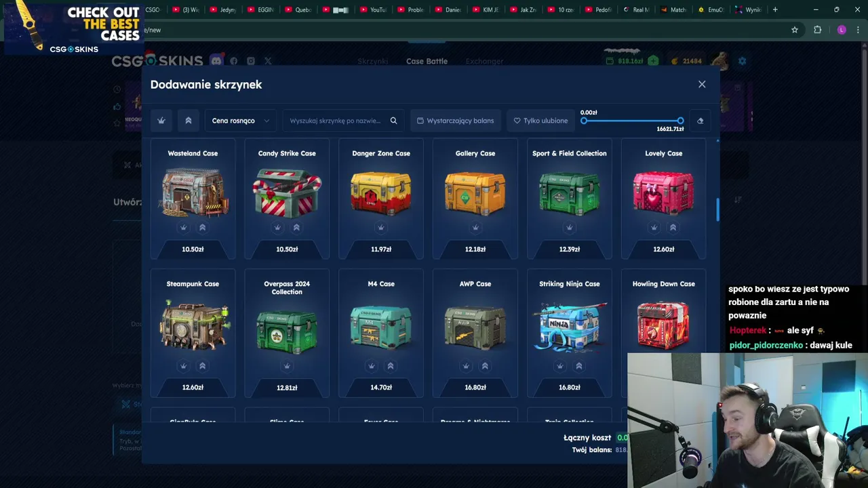This screenshot has width=868, height=488.
Task: Enable the Tylko ulubione filter
Action: point(540,121)
